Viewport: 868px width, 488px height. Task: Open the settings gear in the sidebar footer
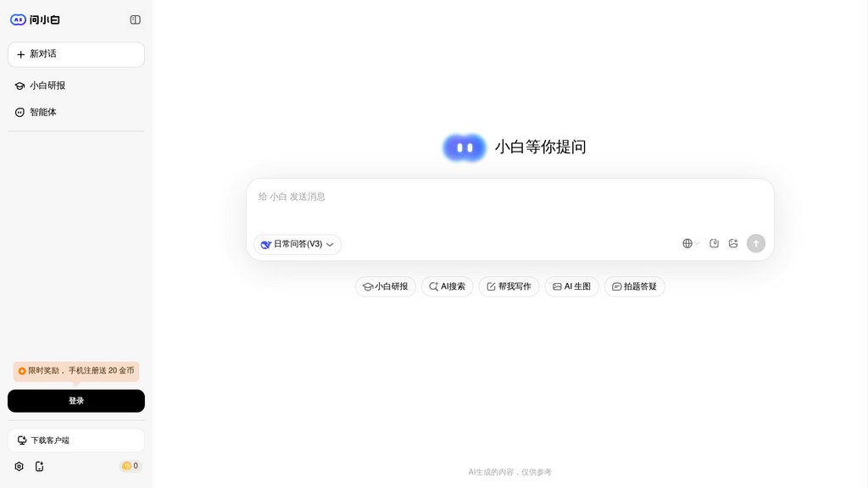tap(19, 466)
